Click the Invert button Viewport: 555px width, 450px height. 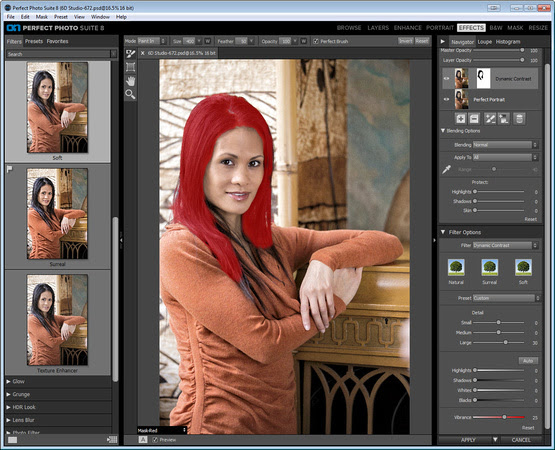coord(405,41)
